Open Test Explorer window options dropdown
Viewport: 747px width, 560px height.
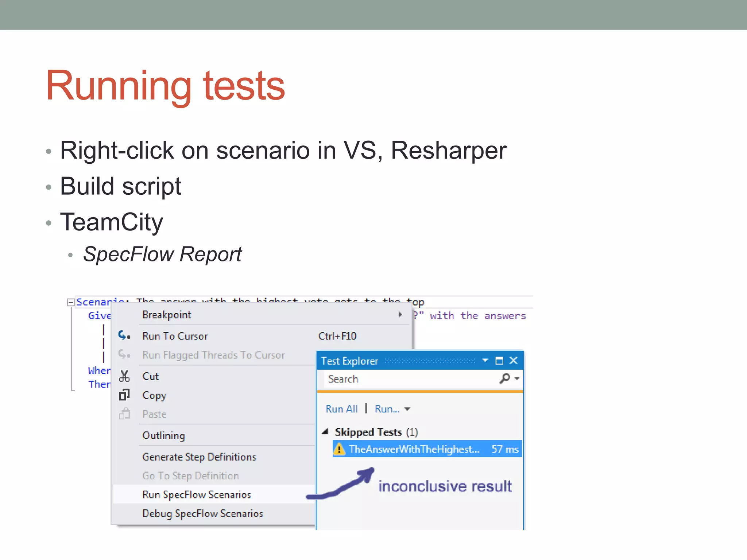click(x=485, y=361)
